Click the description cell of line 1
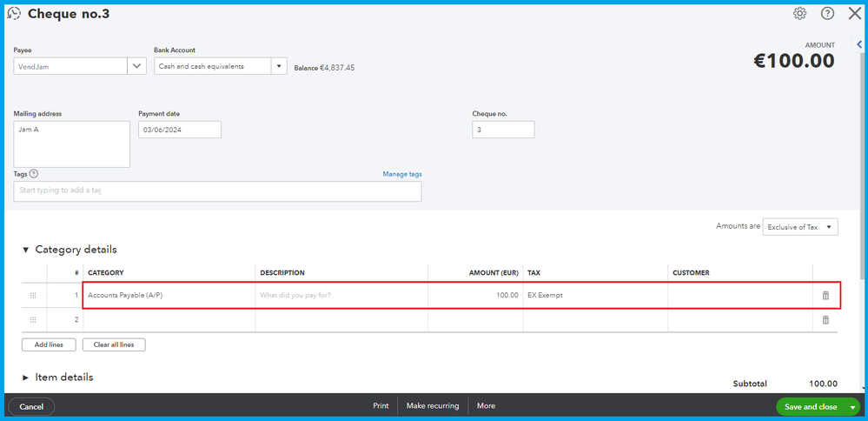This screenshot has height=421, width=868. point(341,295)
